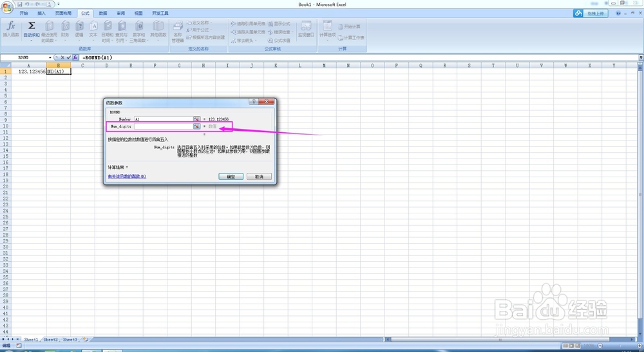Confirm formula entry with checkmark in formula bar
644x352 pixels.
click(x=69, y=57)
